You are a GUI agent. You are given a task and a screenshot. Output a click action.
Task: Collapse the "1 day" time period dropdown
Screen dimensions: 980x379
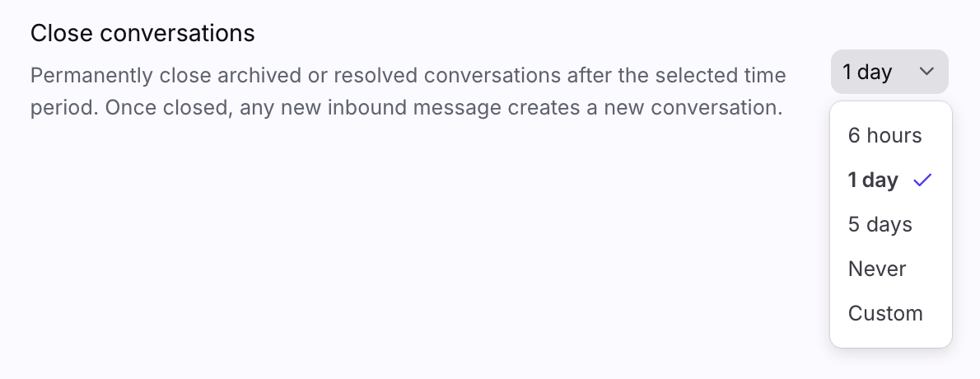click(x=889, y=72)
